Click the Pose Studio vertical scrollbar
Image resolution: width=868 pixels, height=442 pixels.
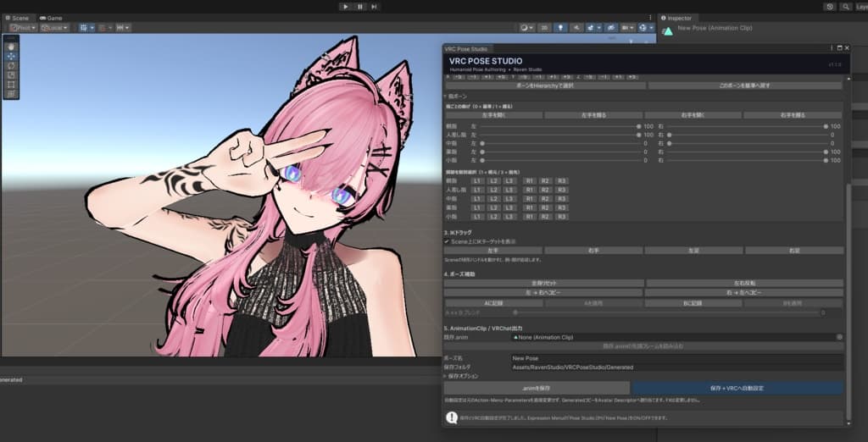tap(848, 301)
